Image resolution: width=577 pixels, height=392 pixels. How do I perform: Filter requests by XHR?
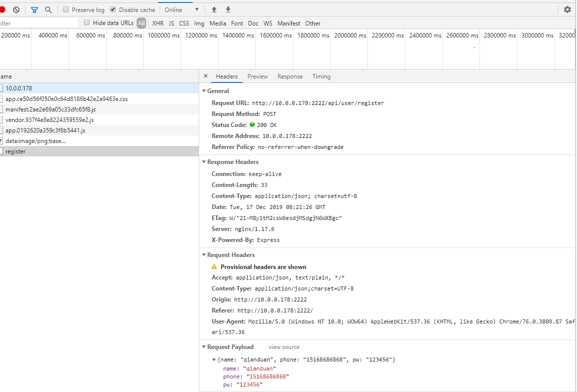pyautogui.click(x=158, y=23)
